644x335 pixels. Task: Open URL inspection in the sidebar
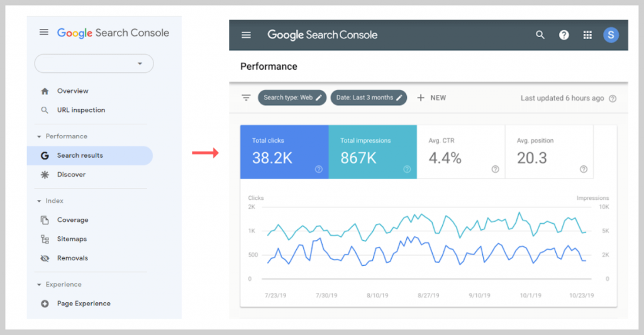pyautogui.click(x=81, y=110)
